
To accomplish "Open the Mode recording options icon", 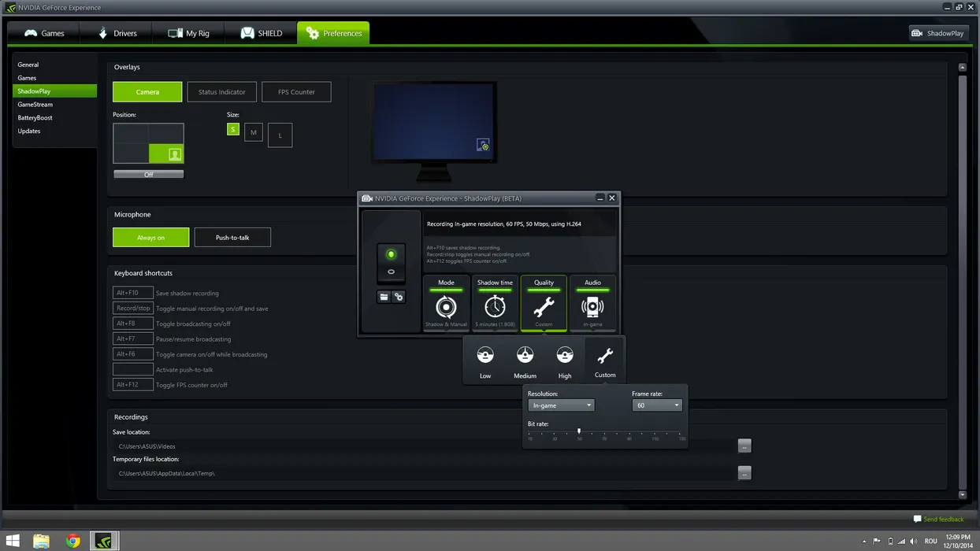I will click(x=446, y=305).
